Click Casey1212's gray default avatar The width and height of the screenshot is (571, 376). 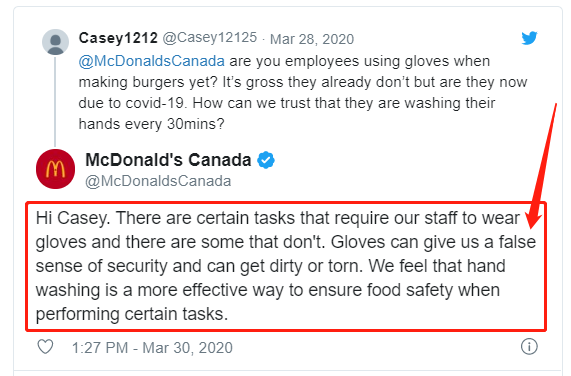click(55, 42)
